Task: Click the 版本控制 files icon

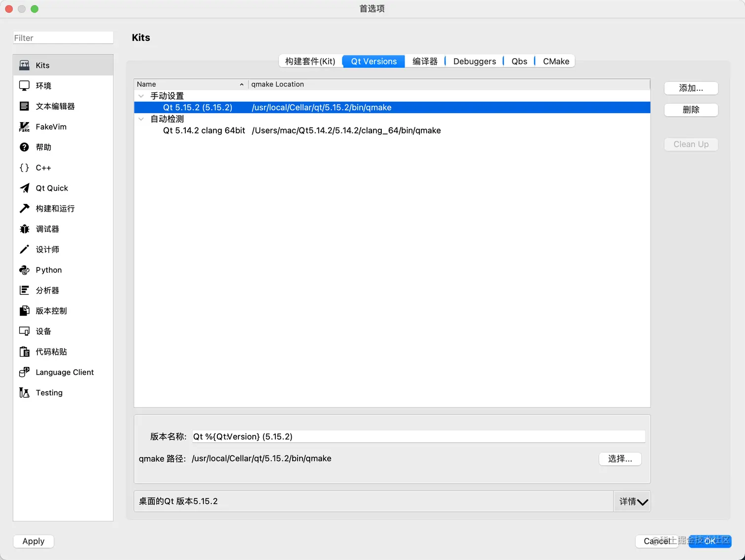Action: point(24,311)
